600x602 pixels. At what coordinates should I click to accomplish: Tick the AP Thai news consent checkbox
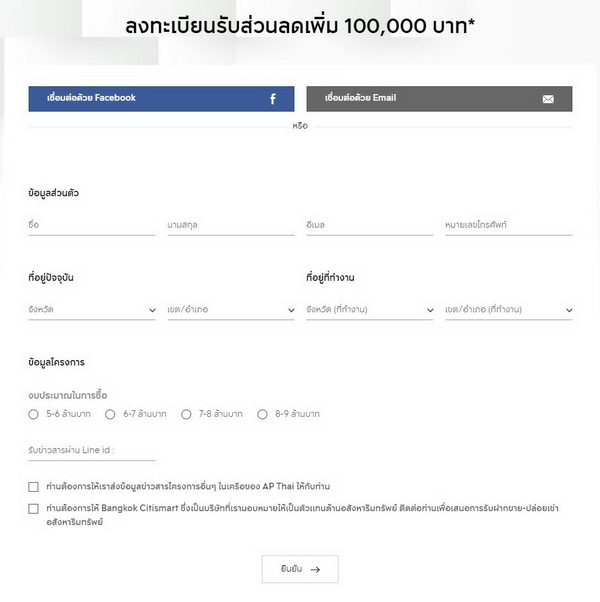(x=34, y=487)
